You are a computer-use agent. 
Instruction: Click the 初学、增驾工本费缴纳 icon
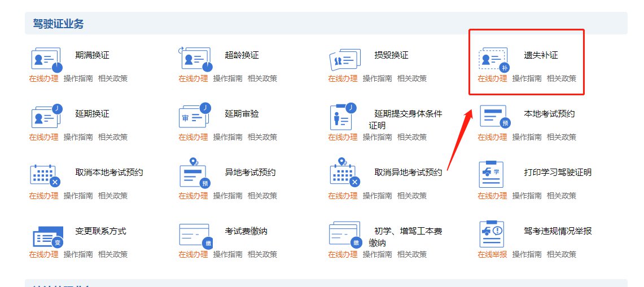click(345, 235)
